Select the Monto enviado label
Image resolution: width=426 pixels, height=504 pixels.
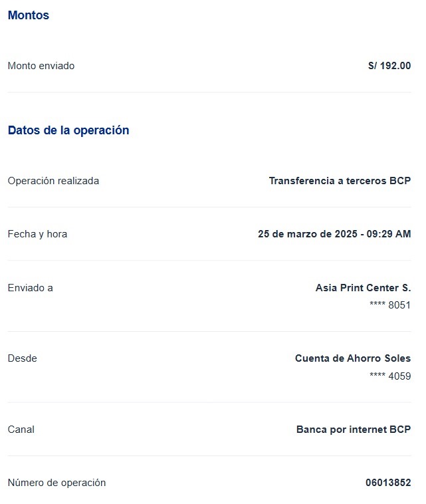41,66
